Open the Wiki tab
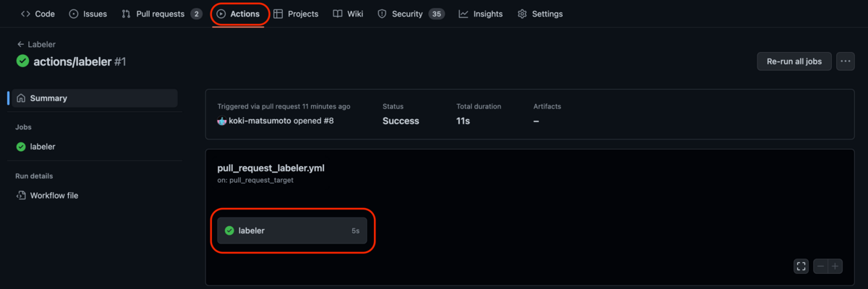 coord(348,14)
